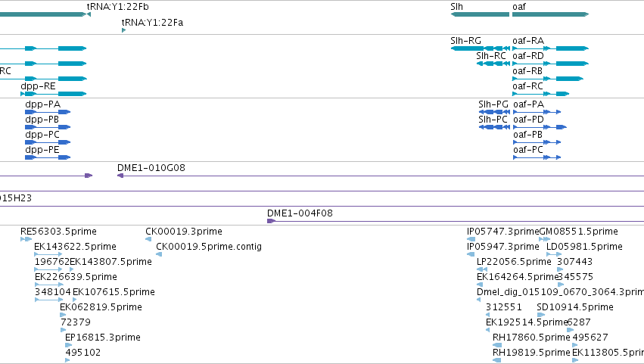Select the CK00019.3prime EST label
This screenshot has width=644, height=364.
click(184, 232)
